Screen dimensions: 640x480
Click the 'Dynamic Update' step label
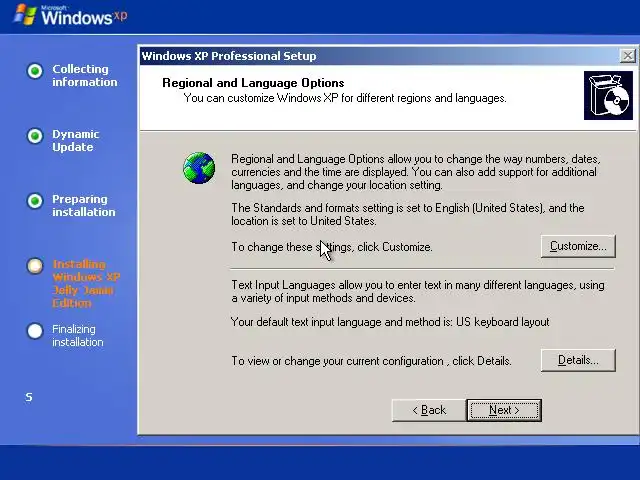76,140
